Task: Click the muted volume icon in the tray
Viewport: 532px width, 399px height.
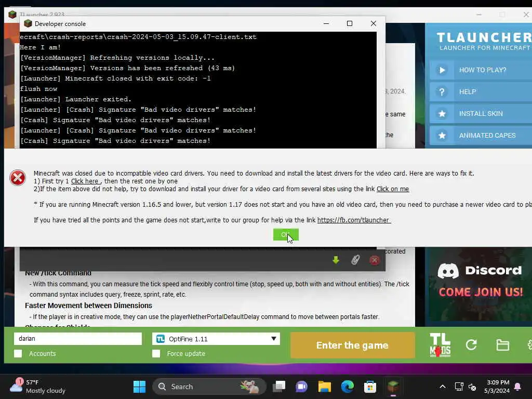Action: click(x=472, y=387)
